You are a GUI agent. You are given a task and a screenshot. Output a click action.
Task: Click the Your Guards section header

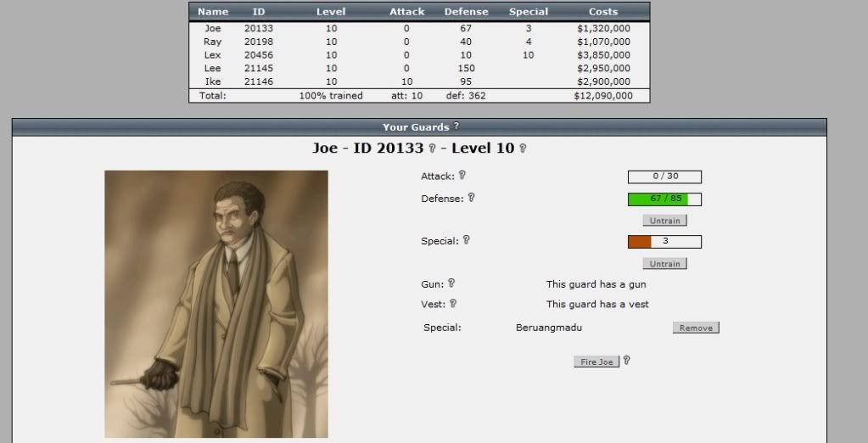point(420,126)
